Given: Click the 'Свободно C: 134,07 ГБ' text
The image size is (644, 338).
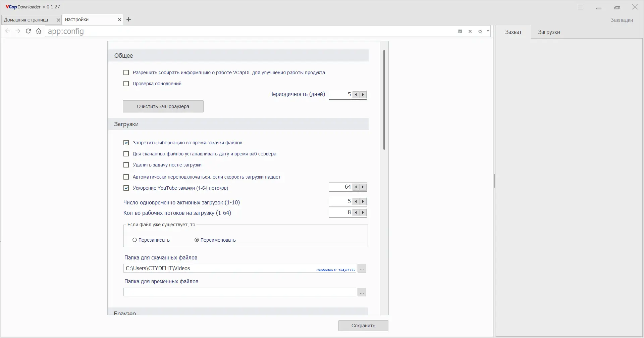Looking at the screenshot, I should [335, 270].
